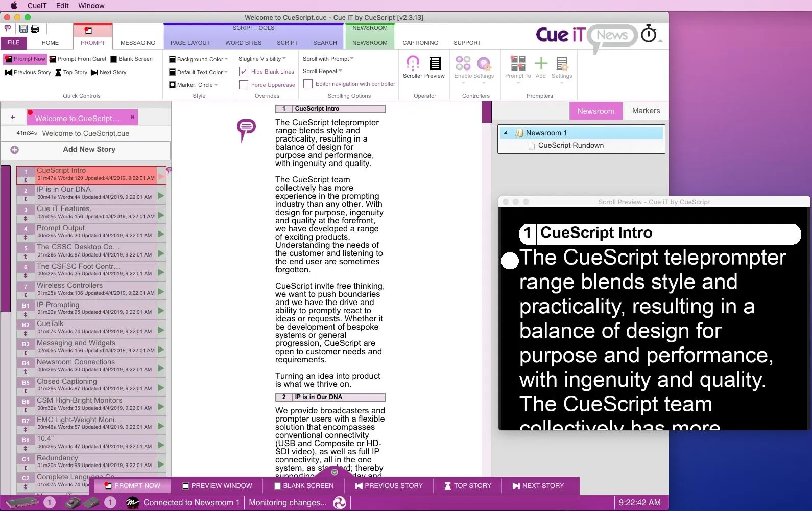The image size is (812, 511).
Task: Click the save disk icon
Action: [23, 29]
